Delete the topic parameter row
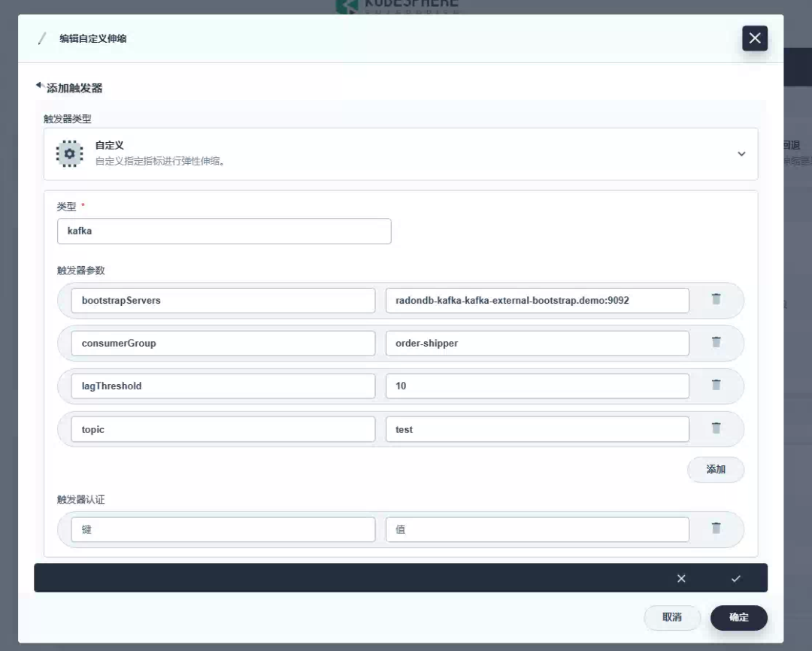This screenshot has height=651, width=812. (x=716, y=428)
